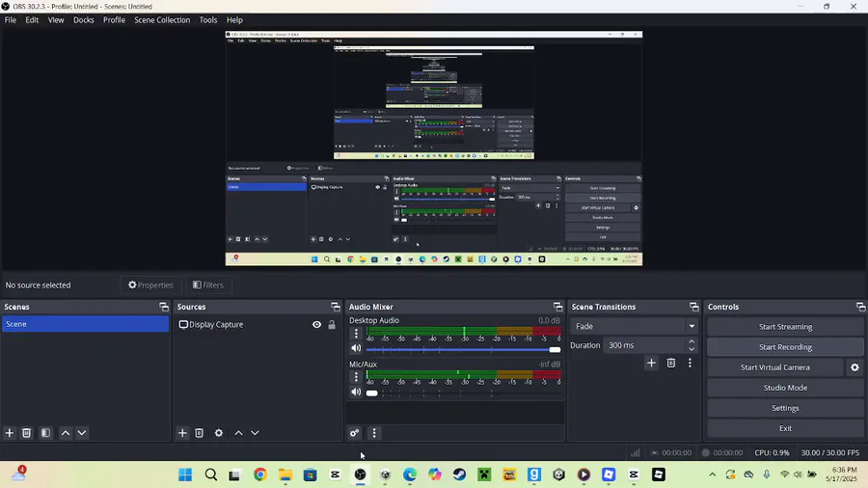This screenshot has width=868, height=488.
Task: Click Exit in Controls panel
Action: tap(785, 428)
